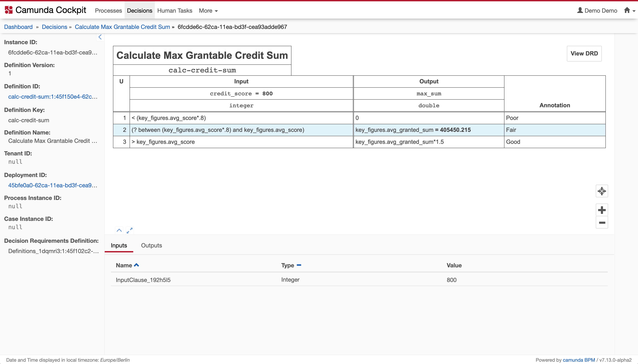The height and width of the screenshot is (364, 638).
Task: Click highlighted row 2 in decision table
Action: click(359, 130)
